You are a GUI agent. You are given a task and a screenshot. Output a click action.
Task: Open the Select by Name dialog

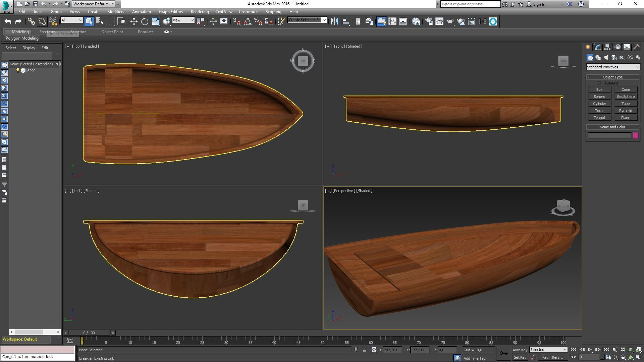click(100, 21)
